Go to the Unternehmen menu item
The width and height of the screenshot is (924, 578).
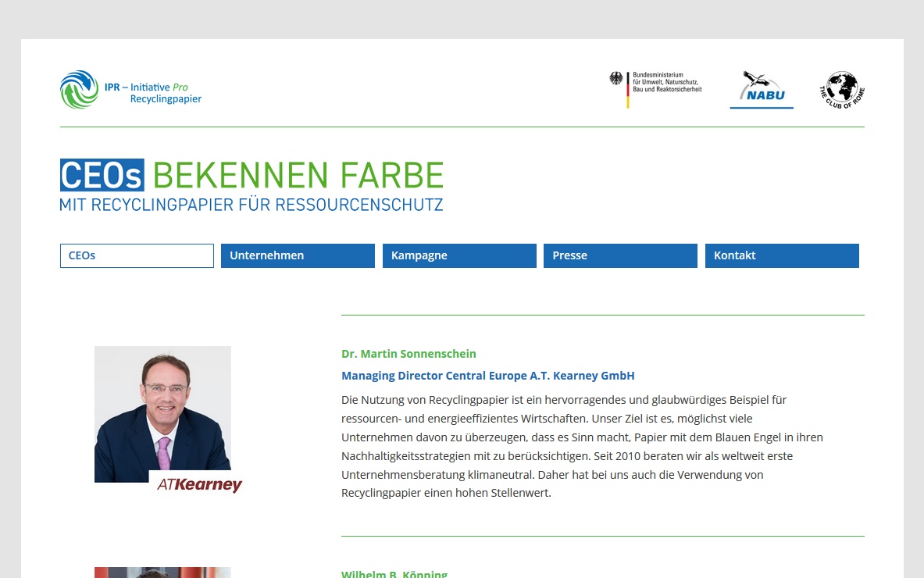(x=298, y=255)
